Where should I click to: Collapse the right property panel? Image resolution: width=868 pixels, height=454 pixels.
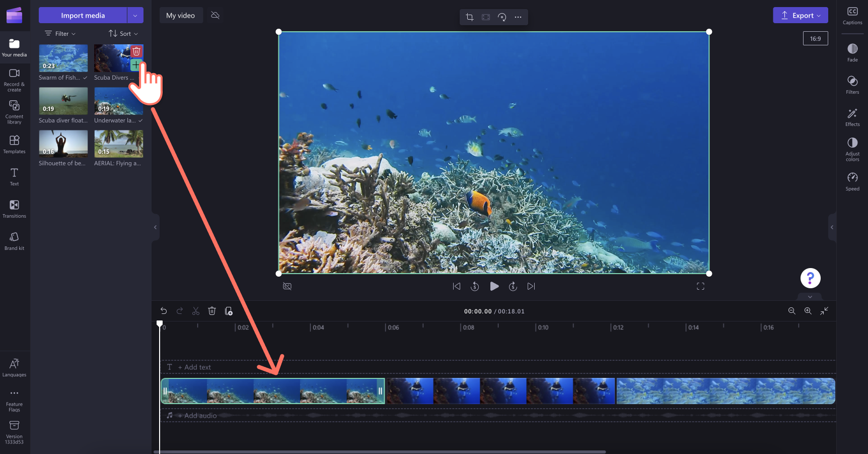click(x=832, y=227)
